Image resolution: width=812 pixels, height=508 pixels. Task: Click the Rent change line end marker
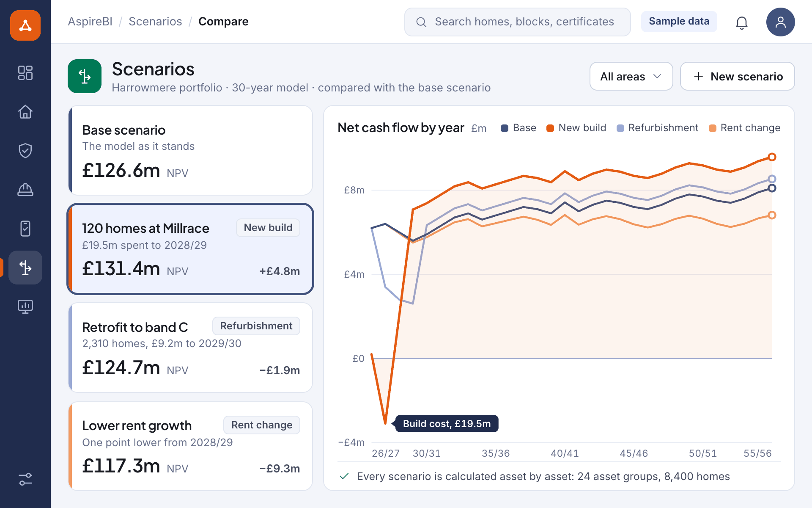tap(772, 215)
